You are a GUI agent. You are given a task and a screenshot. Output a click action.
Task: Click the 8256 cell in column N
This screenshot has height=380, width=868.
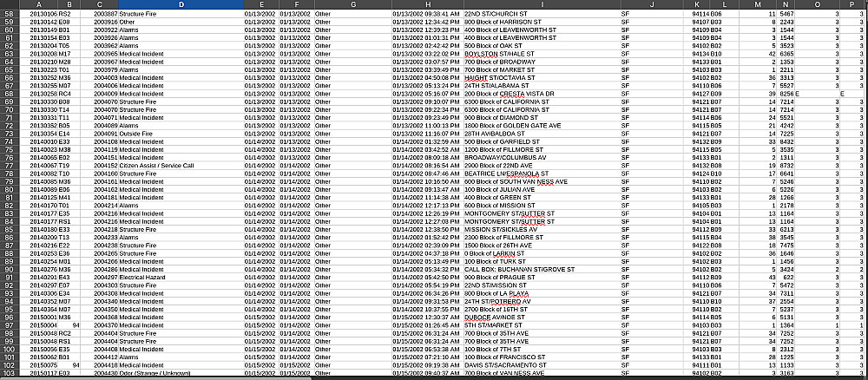(786, 94)
